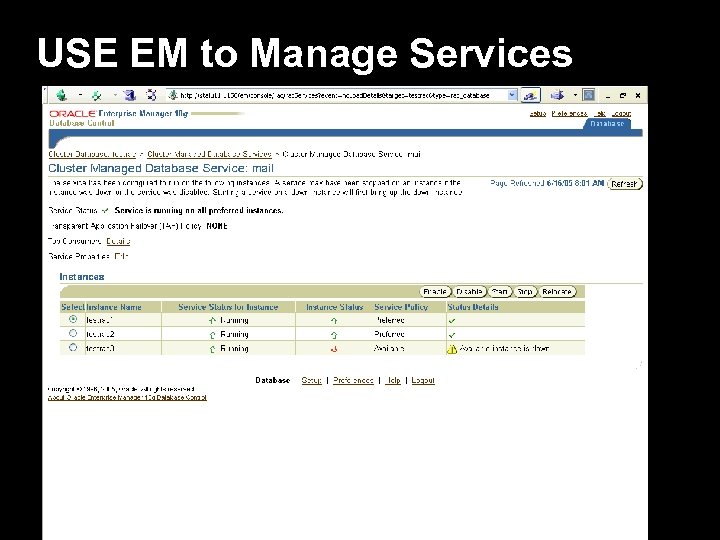Click the second row's green Instance Status arrow

[334, 335]
